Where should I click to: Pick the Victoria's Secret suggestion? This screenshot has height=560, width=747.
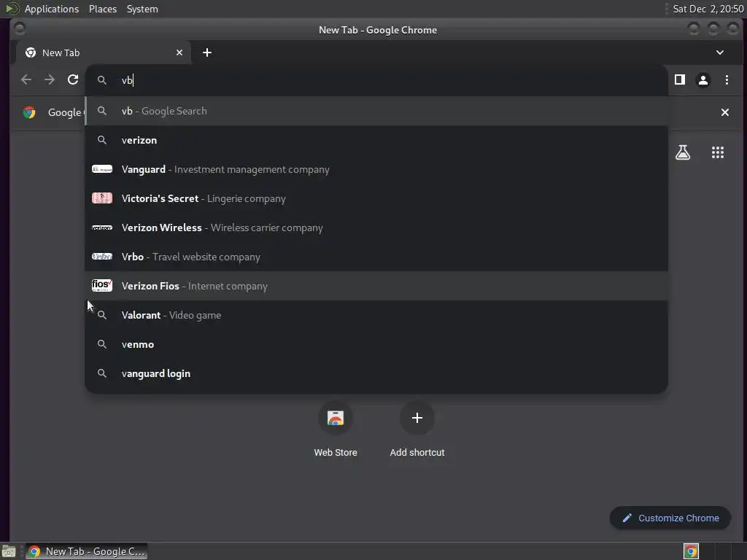[376, 198]
